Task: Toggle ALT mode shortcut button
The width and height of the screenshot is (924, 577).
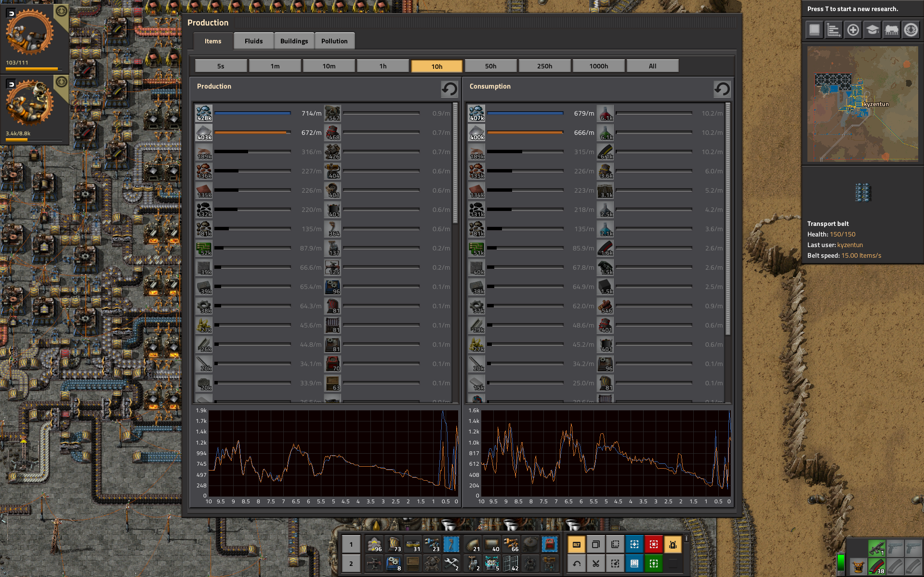Action: [x=577, y=545]
